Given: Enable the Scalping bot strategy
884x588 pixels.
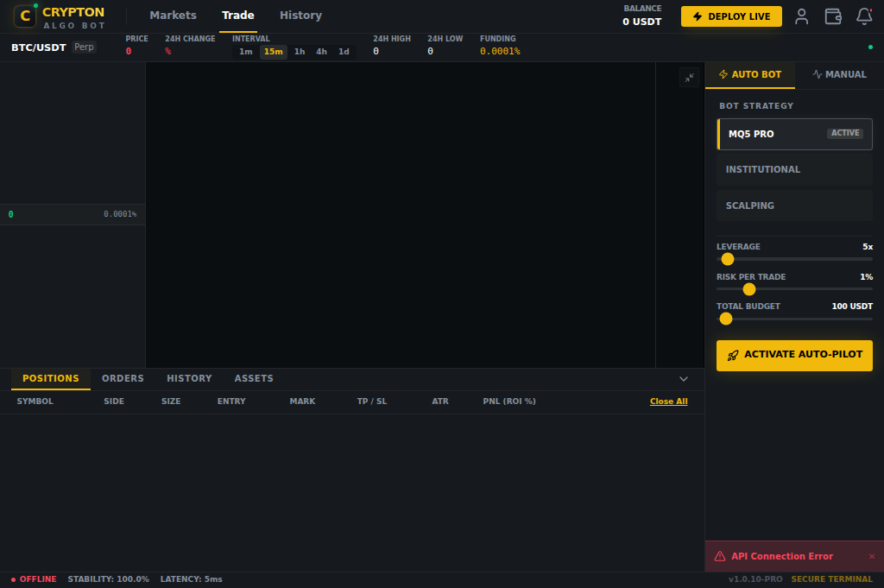Looking at the screenshot, I should click(793, 205).
